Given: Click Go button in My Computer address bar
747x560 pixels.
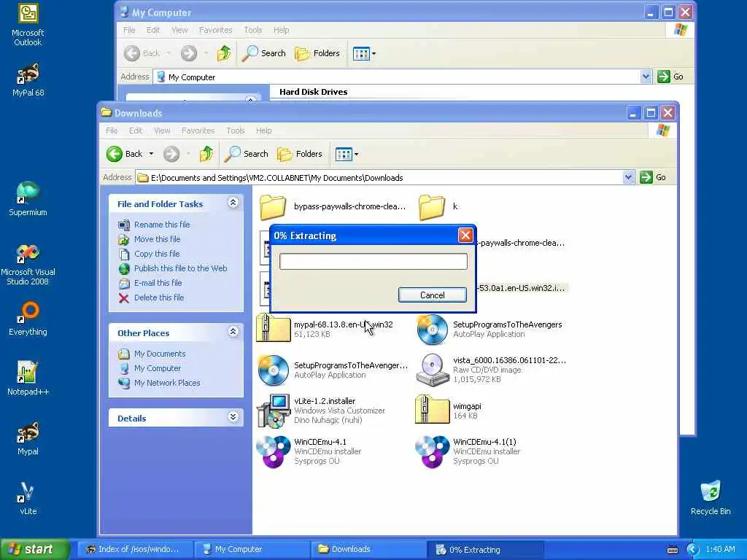Looking at the screenshot, I should click(x=671, y=76).
